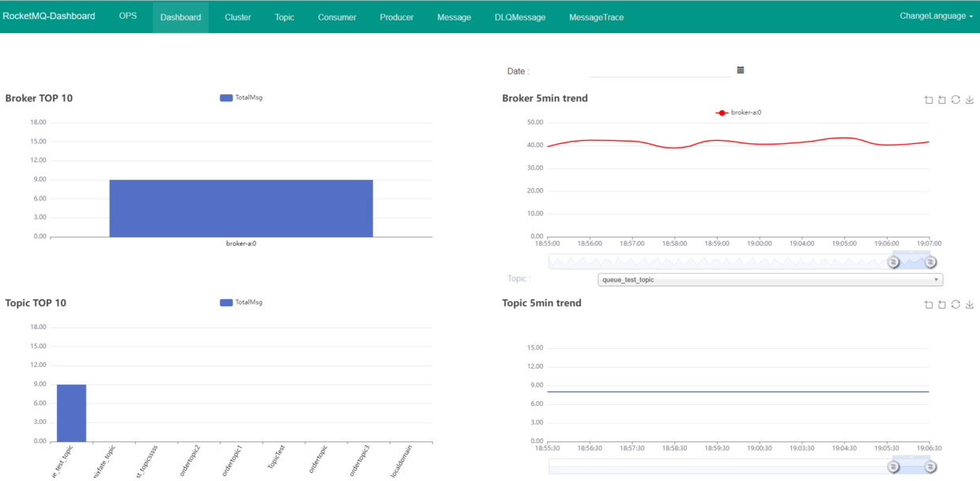This screenshot has height=481, width=980.
Task: Click the Date input field
Action: click(661, 70)
